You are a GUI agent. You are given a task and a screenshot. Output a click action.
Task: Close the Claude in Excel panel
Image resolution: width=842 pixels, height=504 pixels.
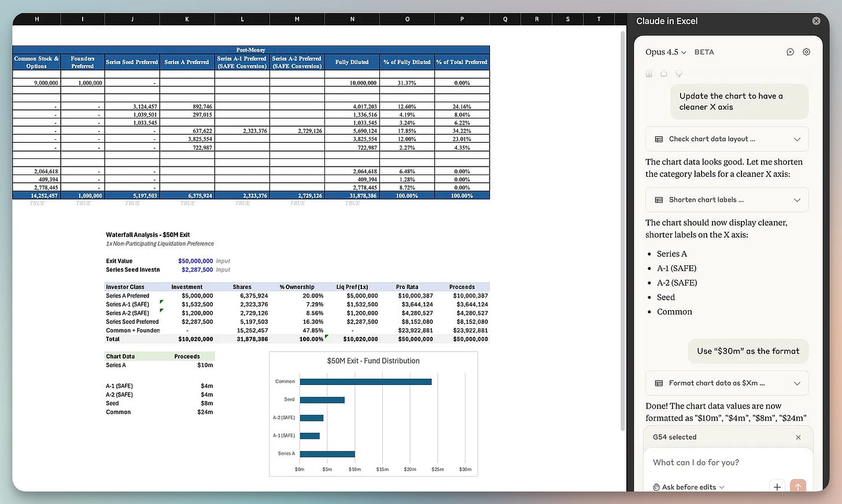coord(816,21)
